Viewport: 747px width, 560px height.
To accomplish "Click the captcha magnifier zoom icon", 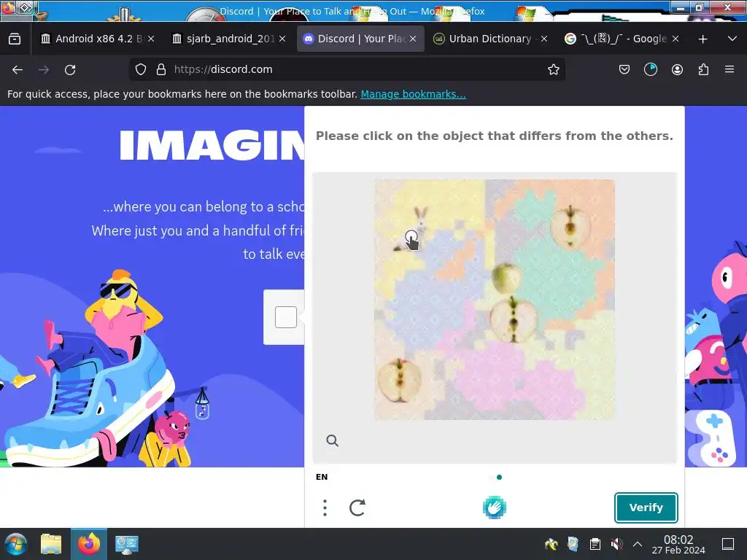I will point(332,440).
